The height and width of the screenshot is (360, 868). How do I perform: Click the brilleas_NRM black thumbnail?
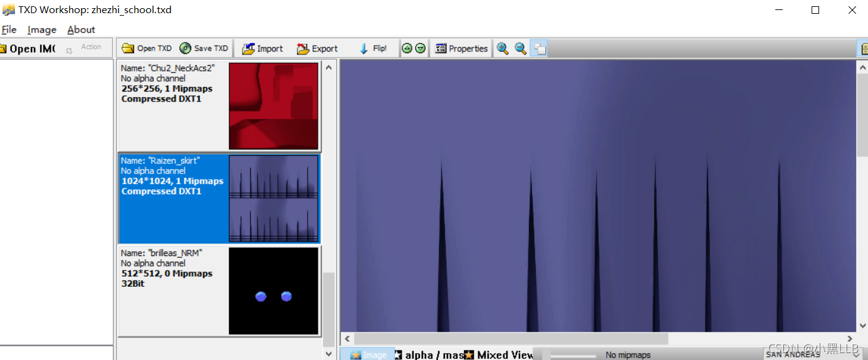pos(274,291)
